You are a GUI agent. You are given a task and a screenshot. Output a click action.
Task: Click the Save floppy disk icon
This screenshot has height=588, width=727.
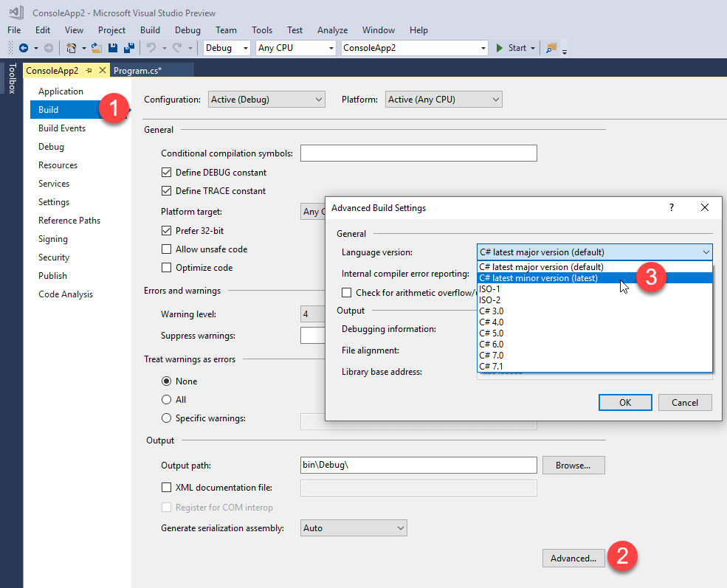(113, 48)
